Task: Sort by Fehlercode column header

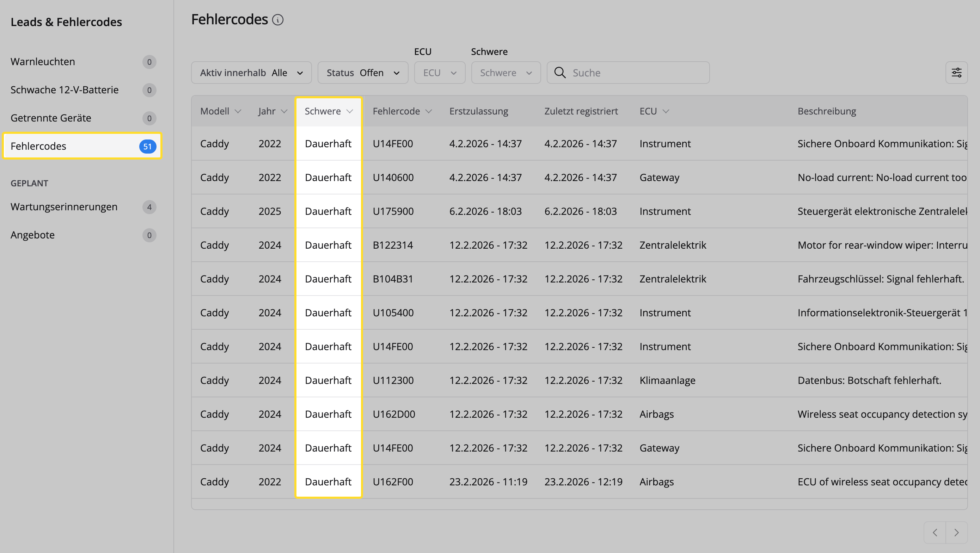Action: (x=402, y=111)
